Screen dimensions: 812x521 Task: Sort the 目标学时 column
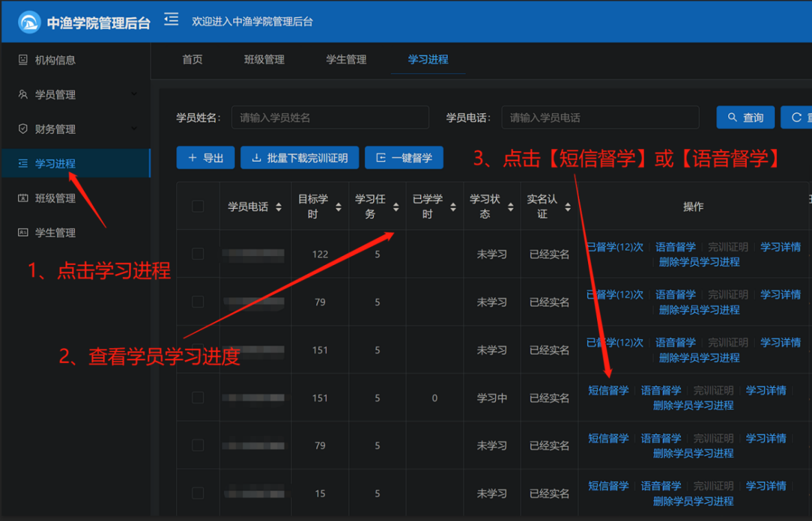pos(338,207)
